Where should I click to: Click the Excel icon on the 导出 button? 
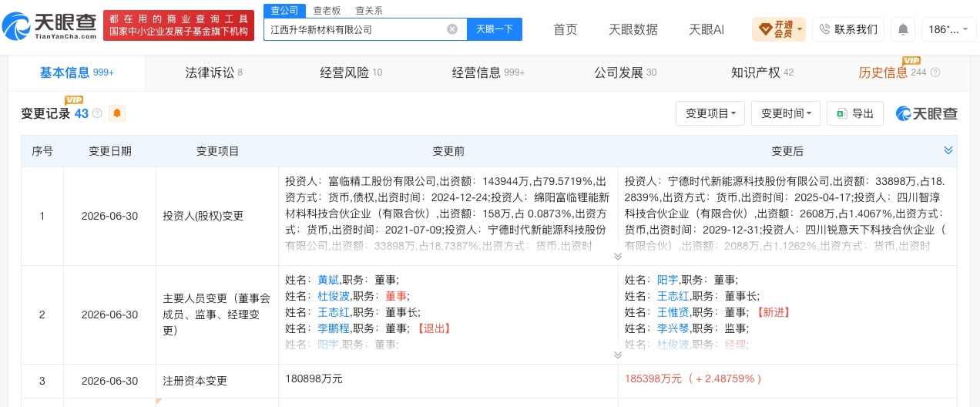841,113
